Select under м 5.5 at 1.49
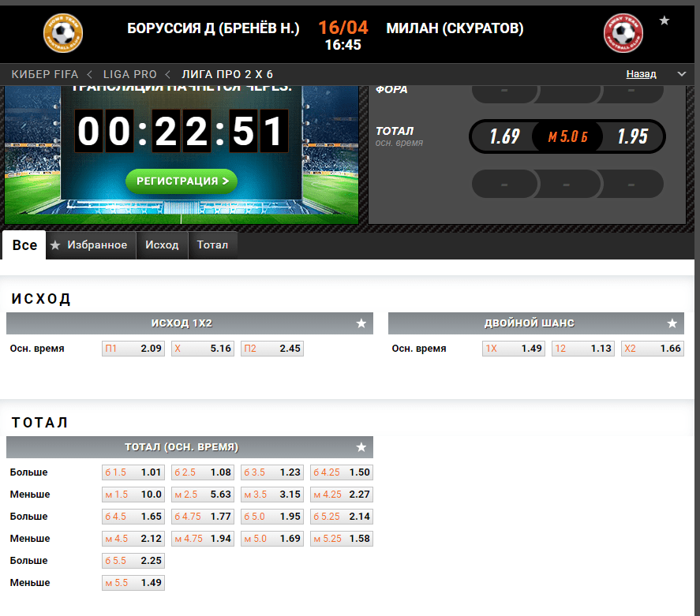The image size is (700, 616). 133,583
